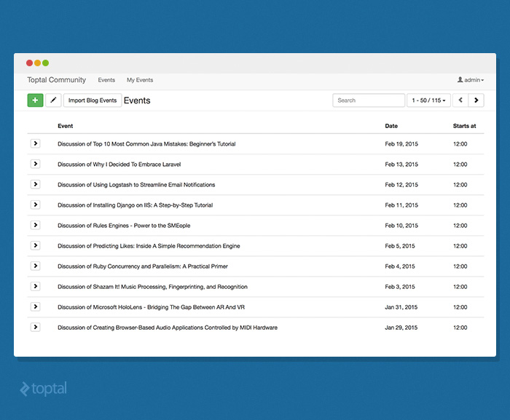Image resolution: width=510 pixels, height=420 pixels.
Task: Open the 1 - 50 / 115 pagination dropdown
Action: tap(429, 100)
